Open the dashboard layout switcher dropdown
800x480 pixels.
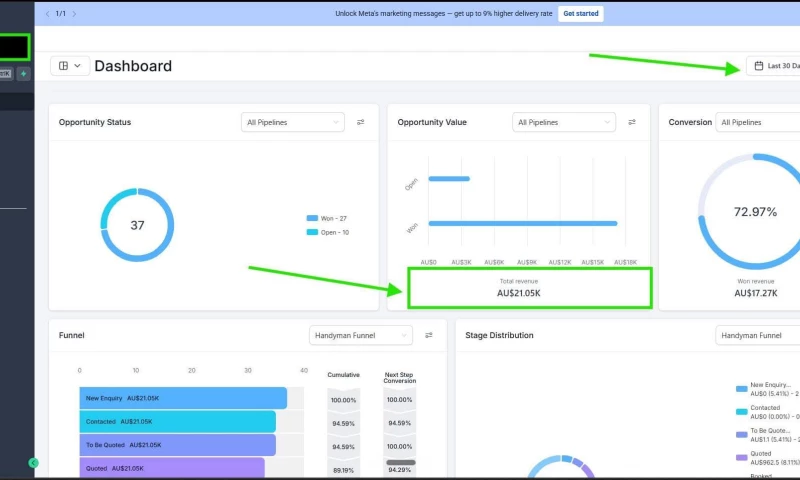(70, 66)
